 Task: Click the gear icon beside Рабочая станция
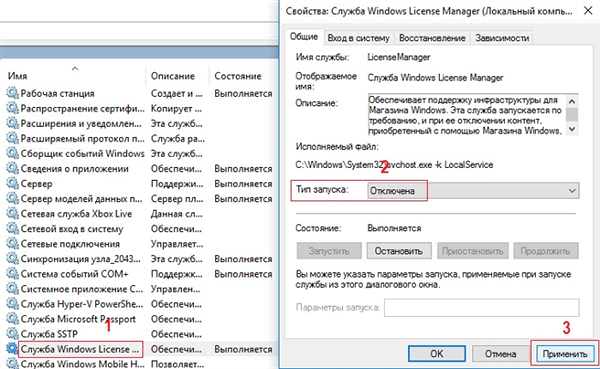pyautogui.click(x=12, y=93)
